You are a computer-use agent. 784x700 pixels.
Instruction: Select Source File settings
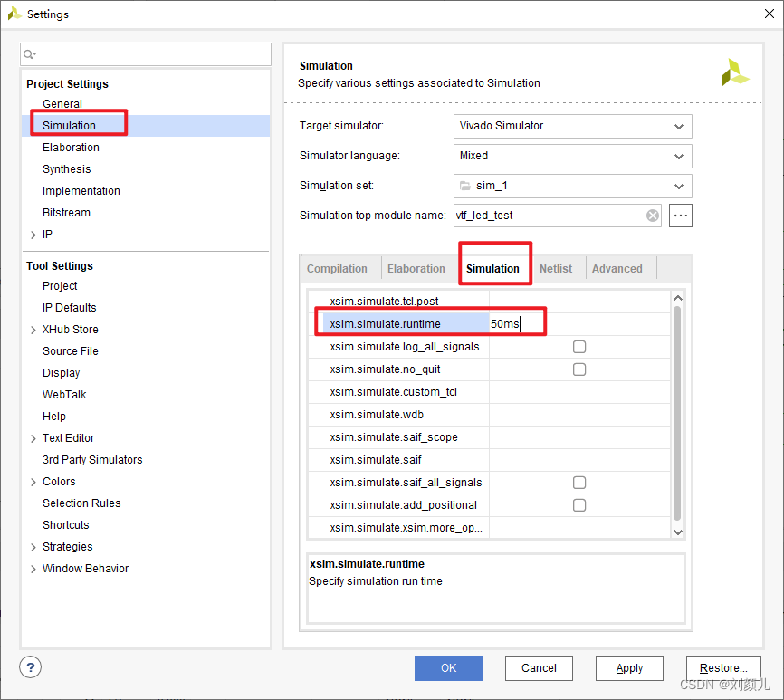(70, 351)
